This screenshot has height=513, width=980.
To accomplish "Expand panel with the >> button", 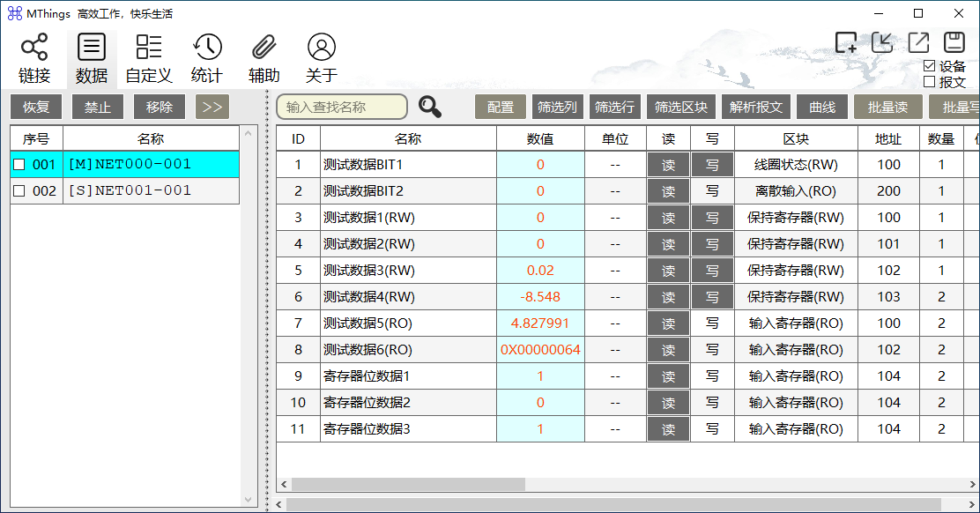I will click(x=212, y=107).
